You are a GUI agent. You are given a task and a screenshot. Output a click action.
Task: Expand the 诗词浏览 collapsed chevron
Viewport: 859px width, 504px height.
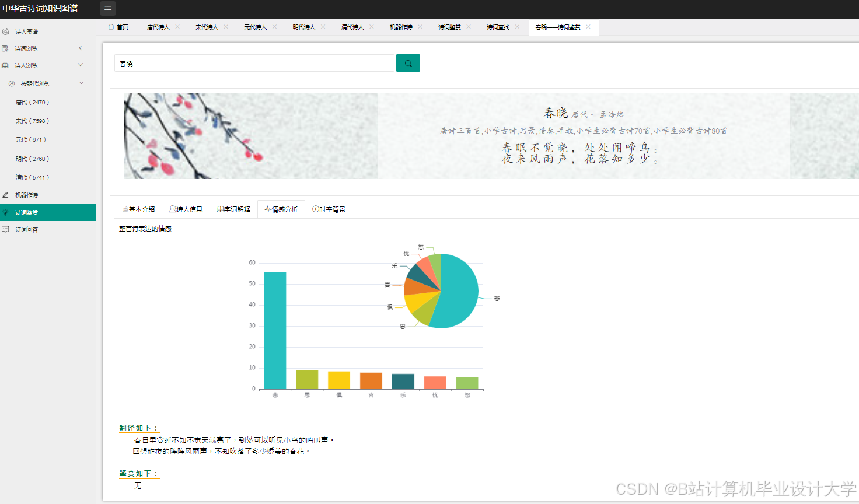pyautogui.click(x=80, y=48)
